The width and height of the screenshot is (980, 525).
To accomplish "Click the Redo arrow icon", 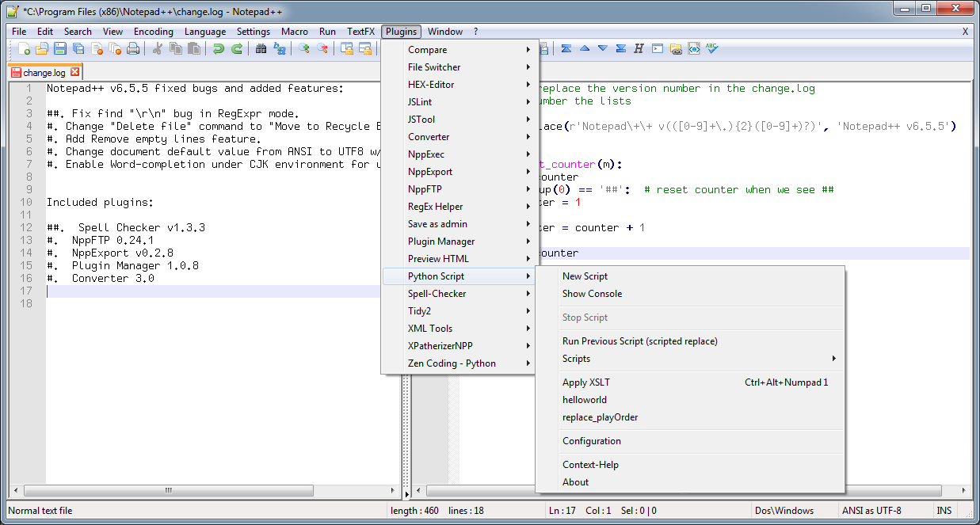I will 236,49.
